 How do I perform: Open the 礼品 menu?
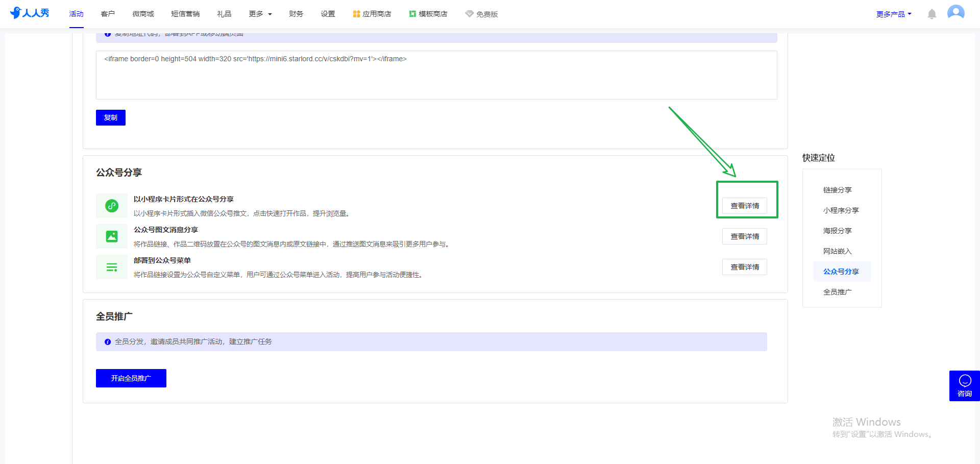pyautogui.click(x=224, y=14)
